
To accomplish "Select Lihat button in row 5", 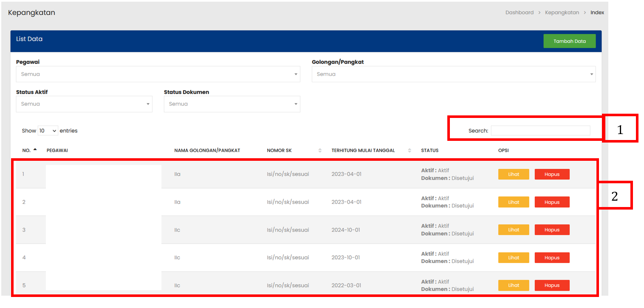I will [x=513, y=286].
